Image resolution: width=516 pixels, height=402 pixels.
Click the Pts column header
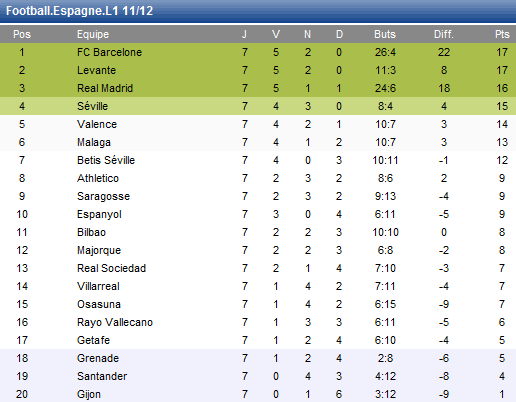click(502, 34)
